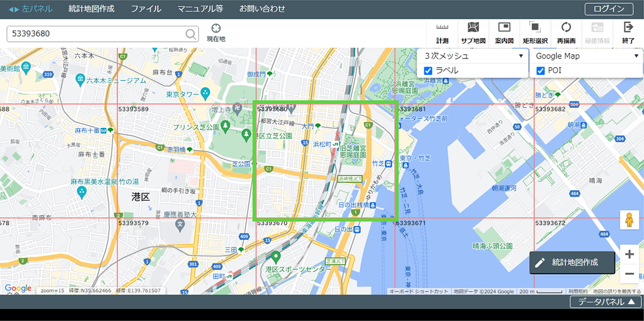
Task: Click the 現在地 current location icon
Action: coord(216,28)
